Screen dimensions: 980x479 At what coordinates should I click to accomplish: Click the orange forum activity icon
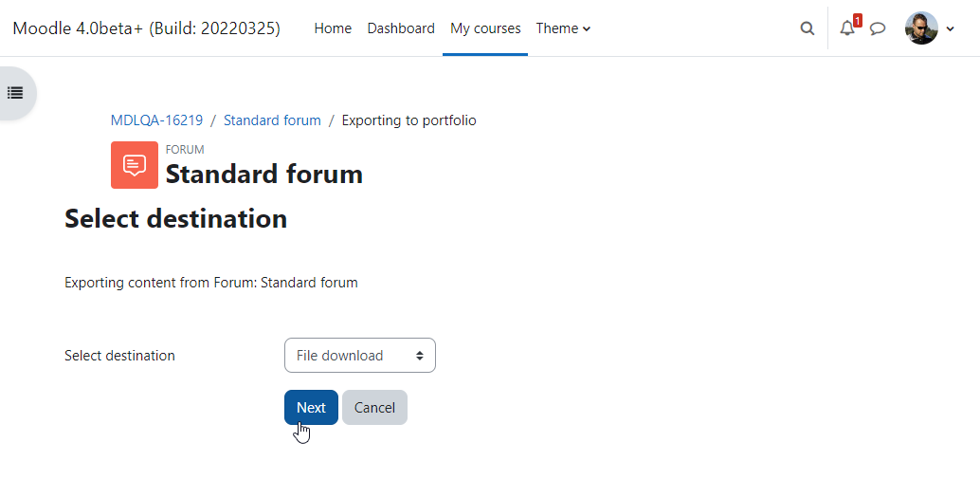(135, 165)
